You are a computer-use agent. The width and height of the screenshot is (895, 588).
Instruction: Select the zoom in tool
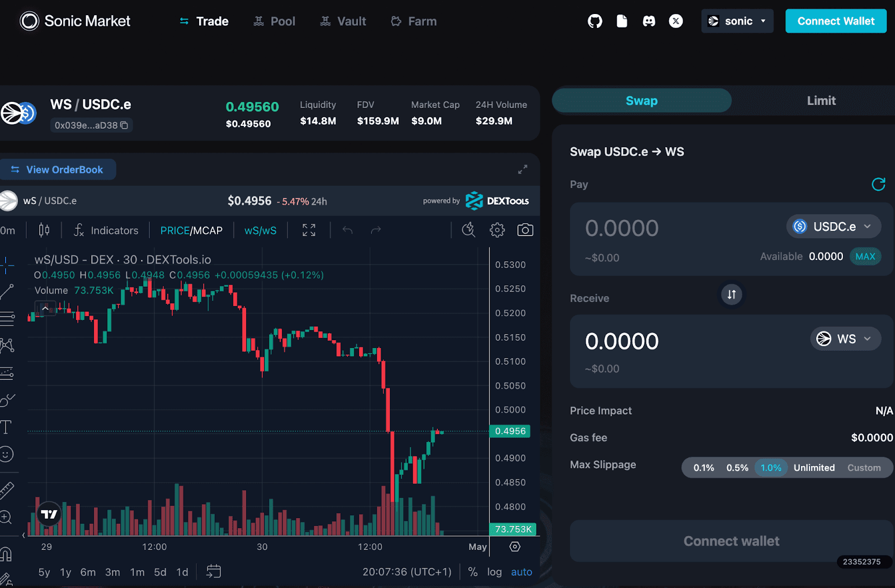[x=6, y=517]
